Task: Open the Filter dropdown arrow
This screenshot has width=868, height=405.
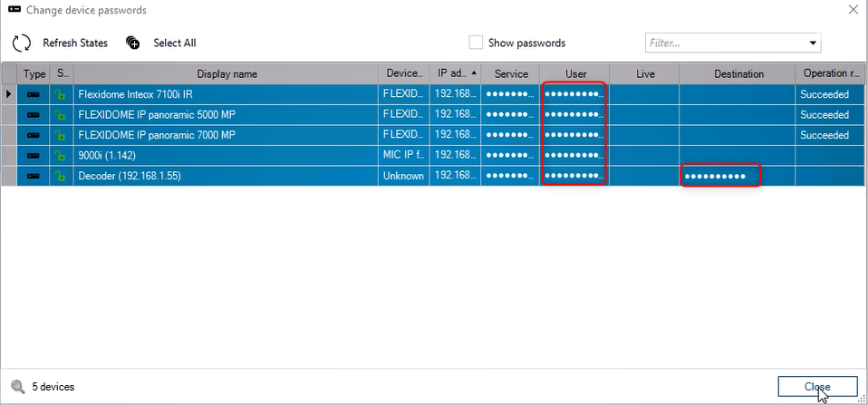Action: 813,43
